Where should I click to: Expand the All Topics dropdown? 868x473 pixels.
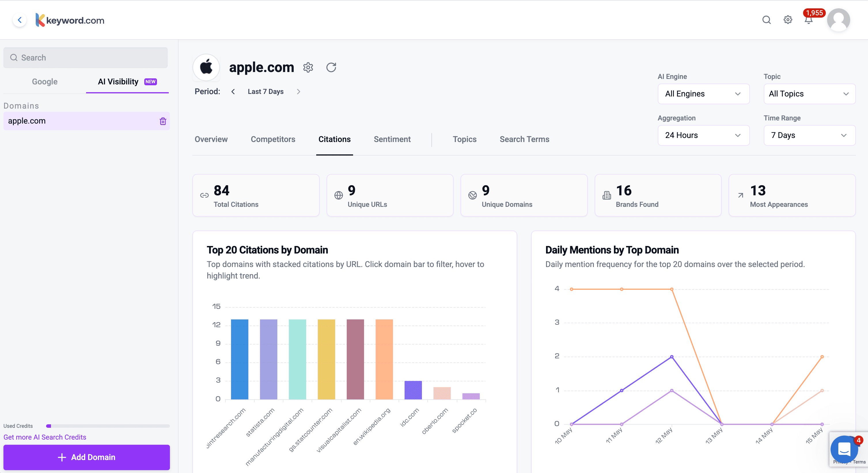pyautogui.click(x=809, y=94)
